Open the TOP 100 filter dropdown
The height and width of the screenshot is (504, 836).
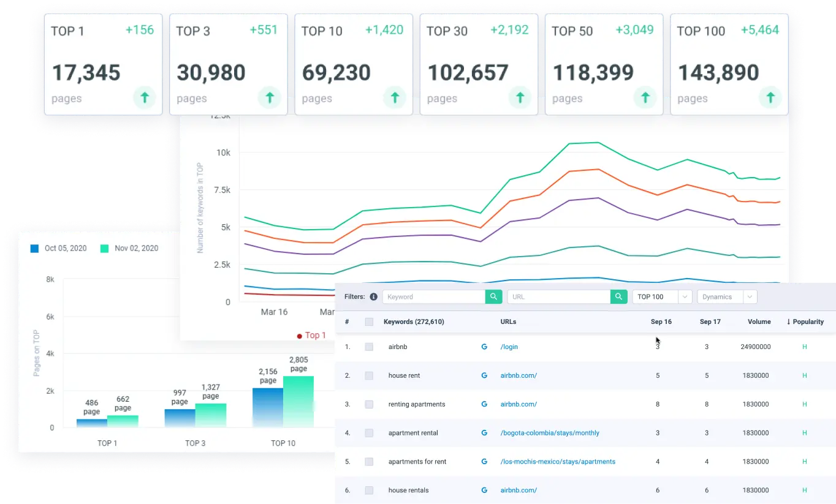coord(662,297)
